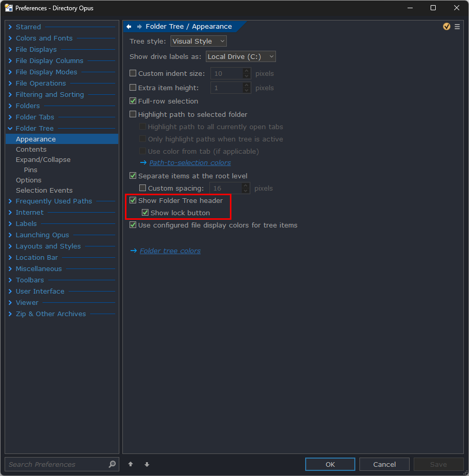
Task: Click the Cancel button
Action: 385,464
